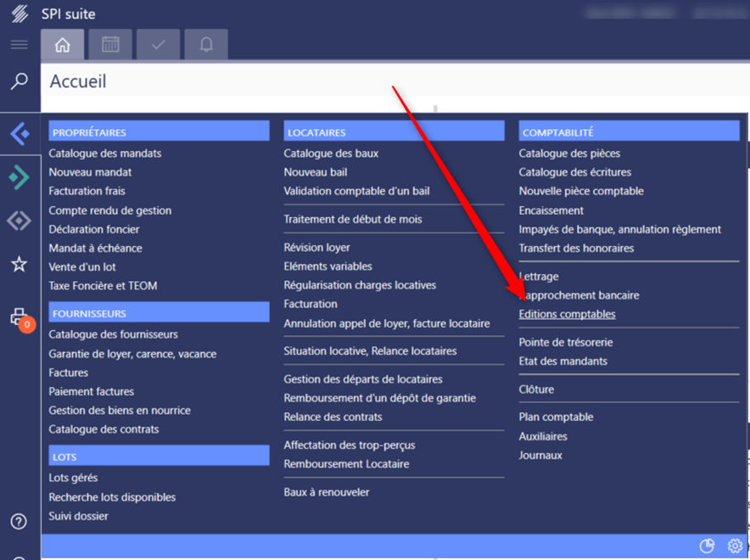
Task: Open Remboursement d'un dépôt de garantie
Action: [x=380, y=398]
